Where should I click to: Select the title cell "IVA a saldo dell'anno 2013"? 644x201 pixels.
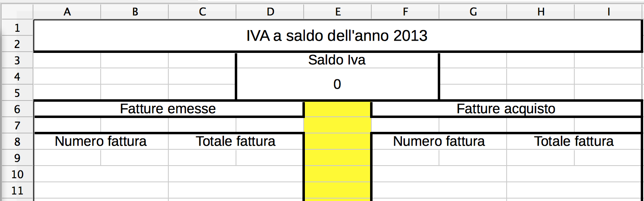click(337, 36)
